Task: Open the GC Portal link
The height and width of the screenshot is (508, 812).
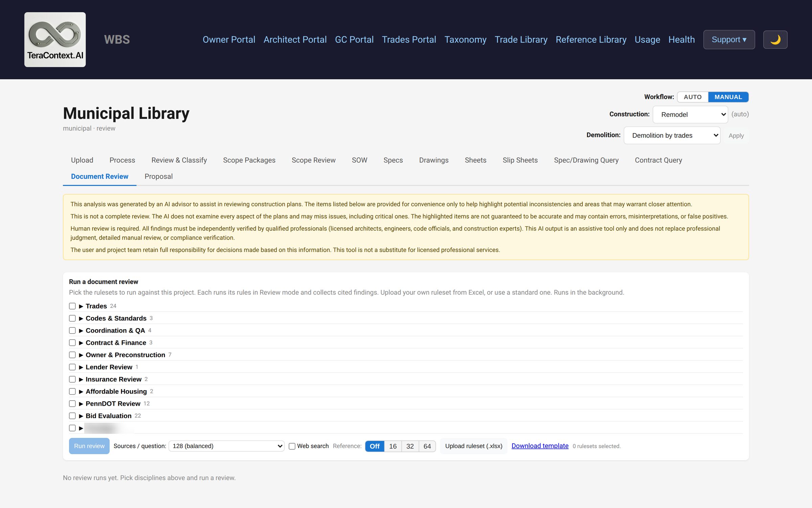Action: click(354, 40)
